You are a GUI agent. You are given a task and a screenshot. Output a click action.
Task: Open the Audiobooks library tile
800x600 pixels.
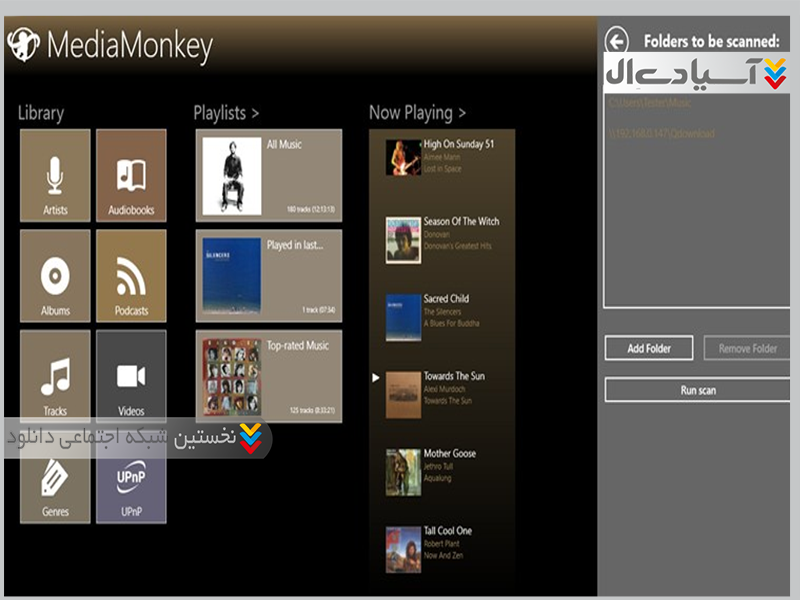pyautogui.click(x=131, y=175)
